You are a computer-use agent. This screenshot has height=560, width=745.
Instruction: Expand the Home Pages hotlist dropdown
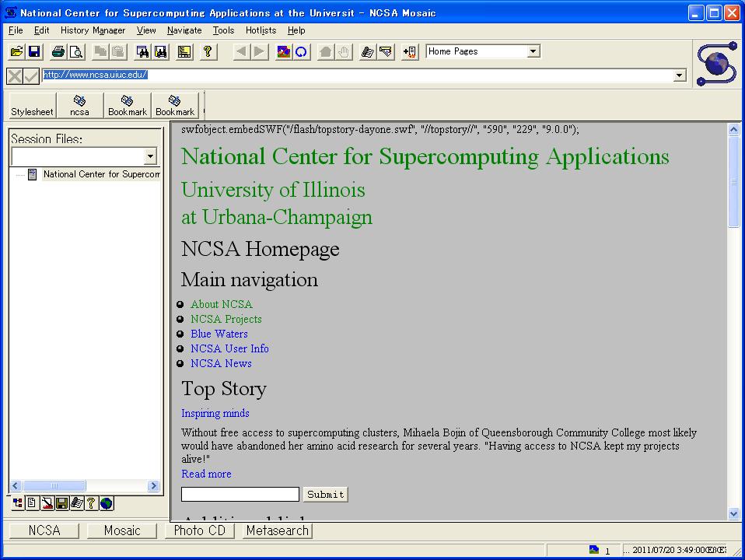533,51
